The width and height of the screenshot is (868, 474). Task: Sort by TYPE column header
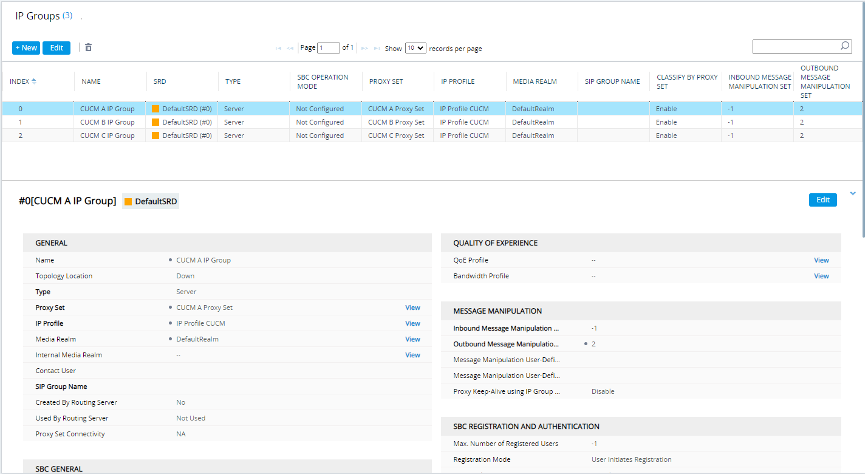[233, 81]
